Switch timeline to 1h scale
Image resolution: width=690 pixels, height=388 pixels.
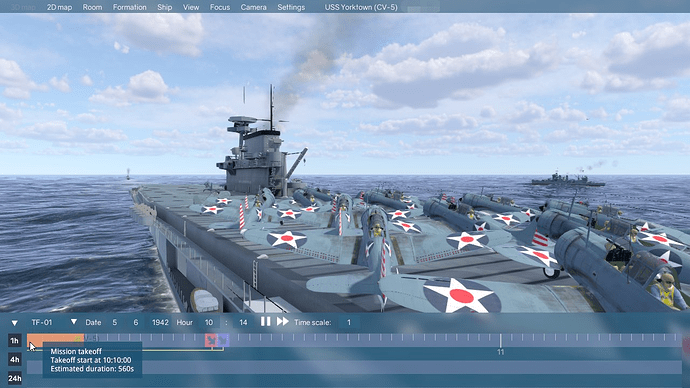(15, 340)
